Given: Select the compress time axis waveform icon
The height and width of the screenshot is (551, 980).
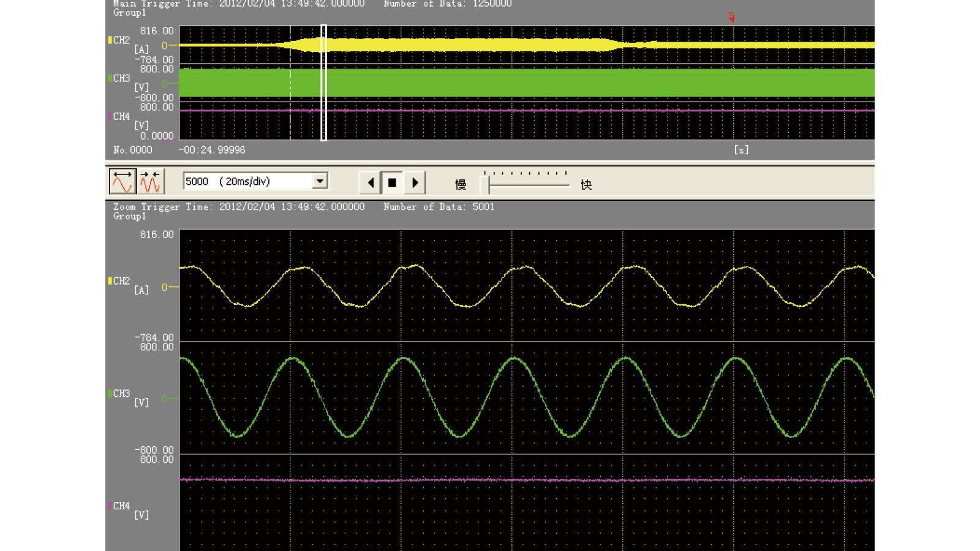Looking at the screenshot, I should [x=150, y=182].
